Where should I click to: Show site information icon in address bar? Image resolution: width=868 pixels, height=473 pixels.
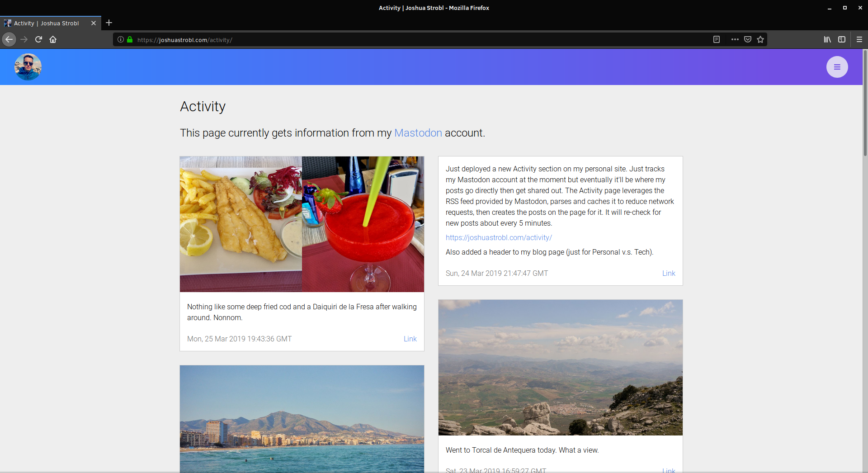(121, 39)
